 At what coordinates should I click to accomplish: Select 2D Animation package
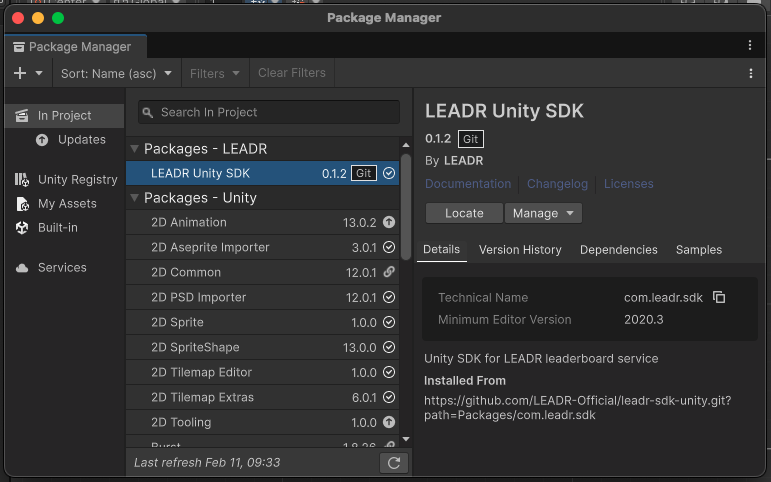click(263, 222)
